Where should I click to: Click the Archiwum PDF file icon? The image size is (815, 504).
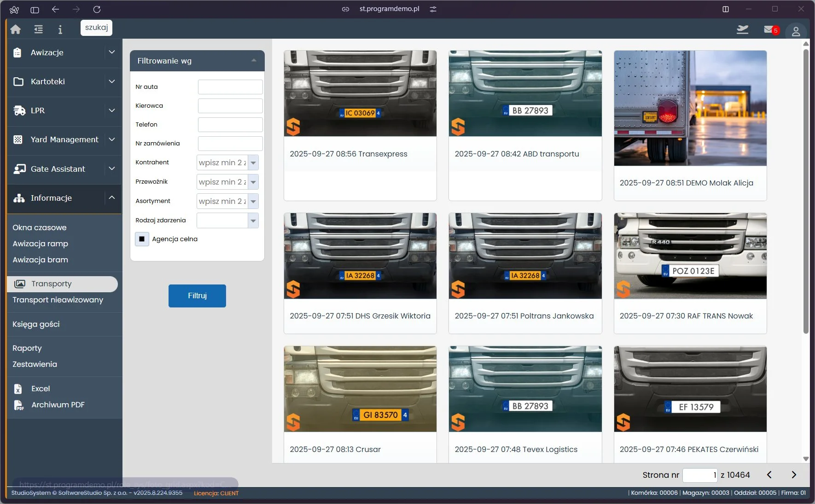pyautogui.click(x=18, y=405)
